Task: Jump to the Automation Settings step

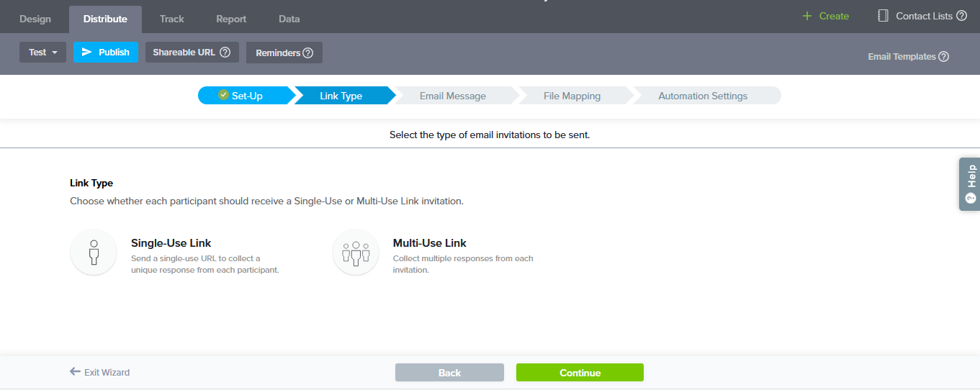Action: (x=703, y=96)
